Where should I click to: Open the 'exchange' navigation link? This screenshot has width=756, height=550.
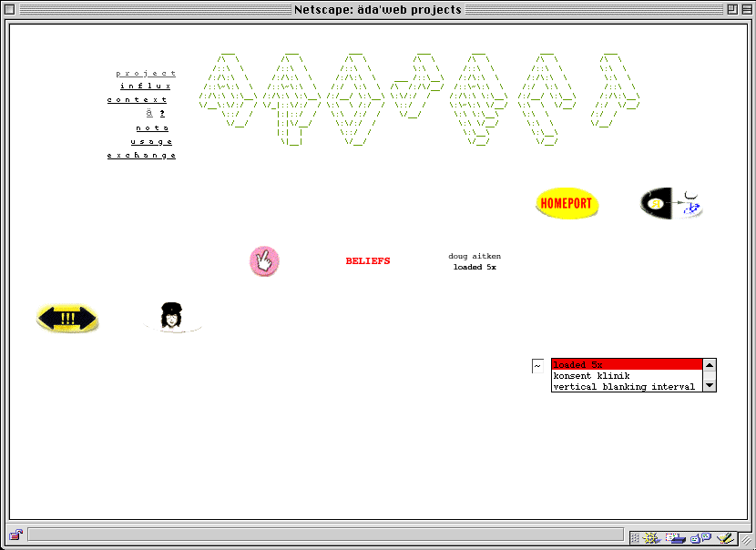tap(141, 156)
